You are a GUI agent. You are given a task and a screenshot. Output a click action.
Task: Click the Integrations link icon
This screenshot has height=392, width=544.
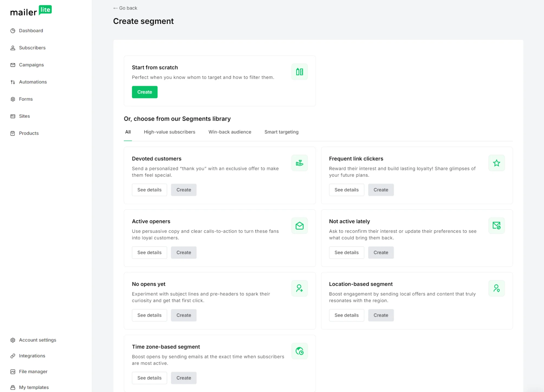(x=13, y=356)
